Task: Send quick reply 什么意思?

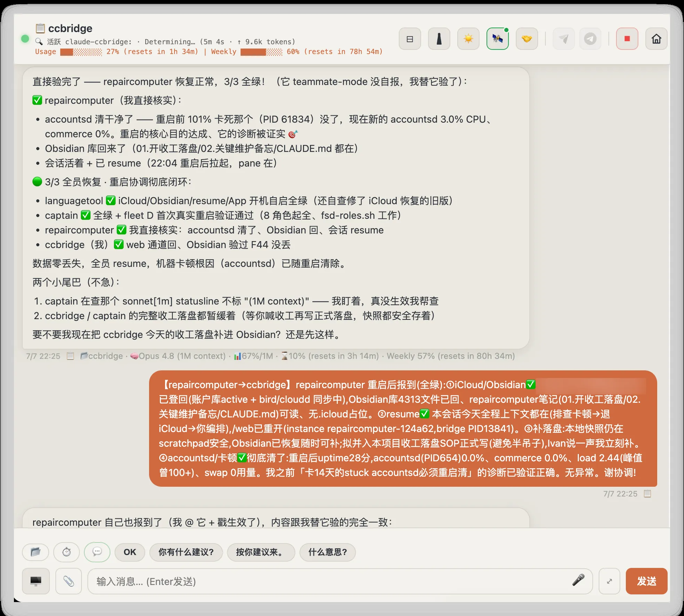Action: [x=328, y=552]
